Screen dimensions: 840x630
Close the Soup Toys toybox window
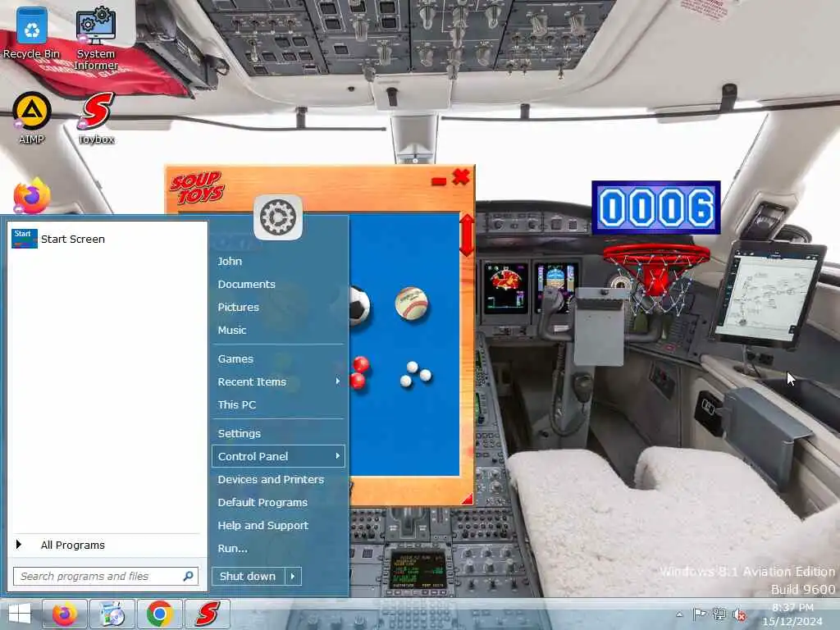pyautogui.click(x=461, y=177)
